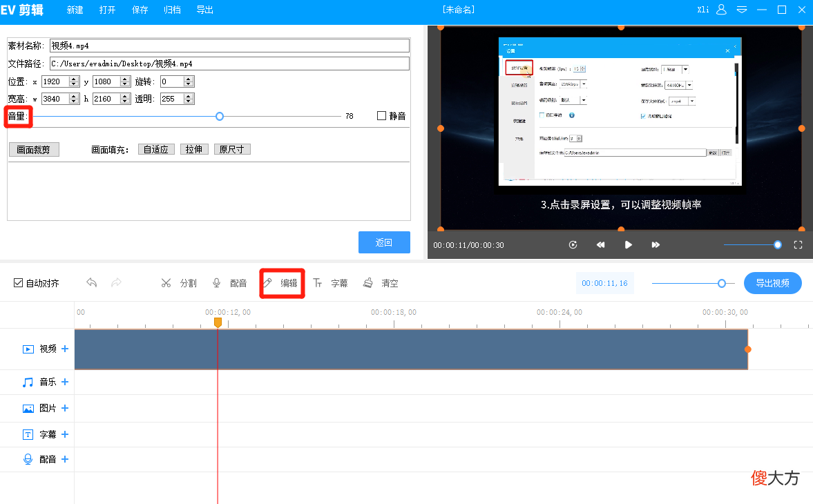Decrease the height h value
The image size is (813, 504).
124,101
